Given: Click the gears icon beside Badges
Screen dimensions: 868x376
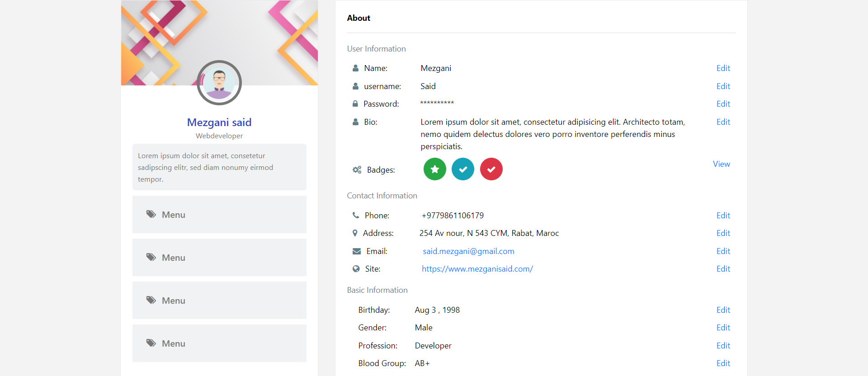Looking at the screenshot, I should tap(357, 169).
